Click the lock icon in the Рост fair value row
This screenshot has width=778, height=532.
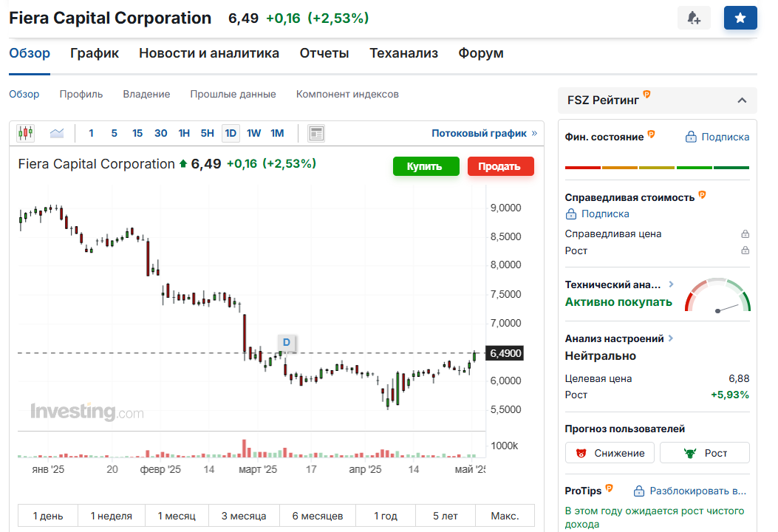click(x=745, y=250)
